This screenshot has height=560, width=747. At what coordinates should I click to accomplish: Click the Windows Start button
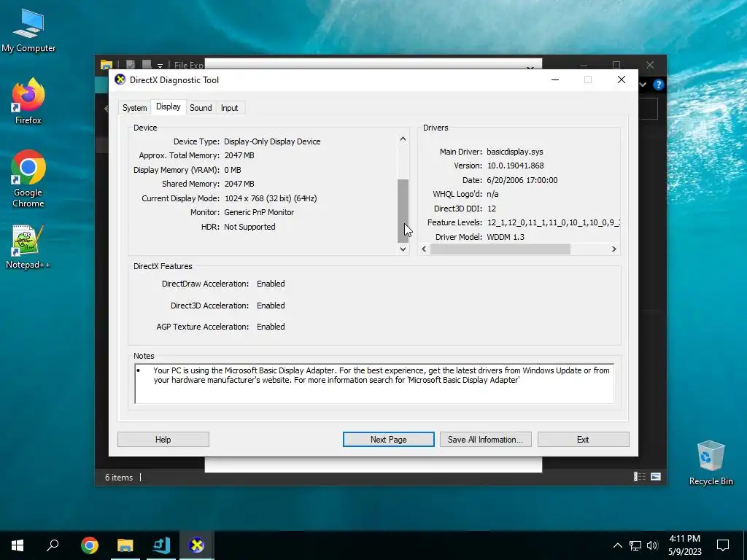[18, 545]
